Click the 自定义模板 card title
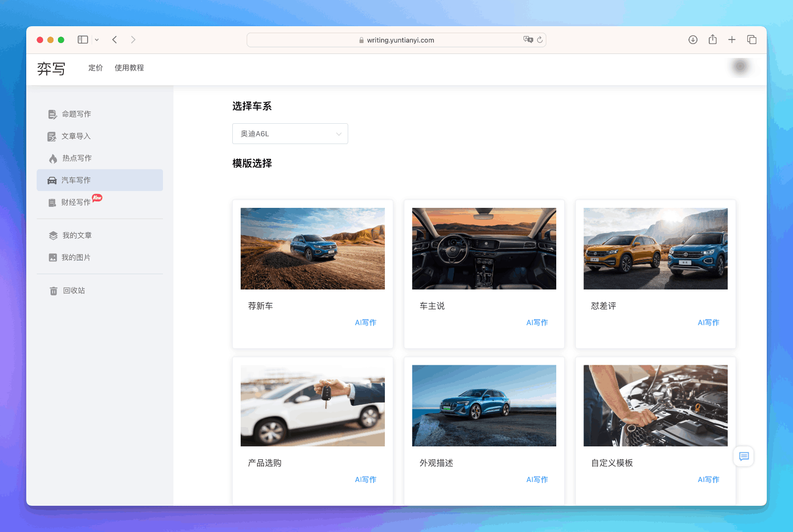Screen dimensions: 793x532 (x=612, y=463)
